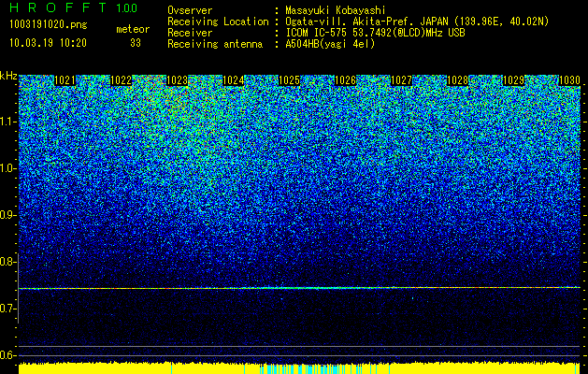Click the 1024 time marker

(234, 80)
